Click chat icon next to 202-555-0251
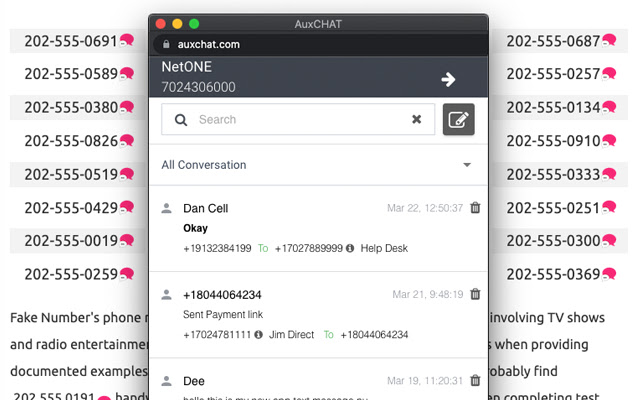Screen dimensions: 640x400 (x=609, y=207)
